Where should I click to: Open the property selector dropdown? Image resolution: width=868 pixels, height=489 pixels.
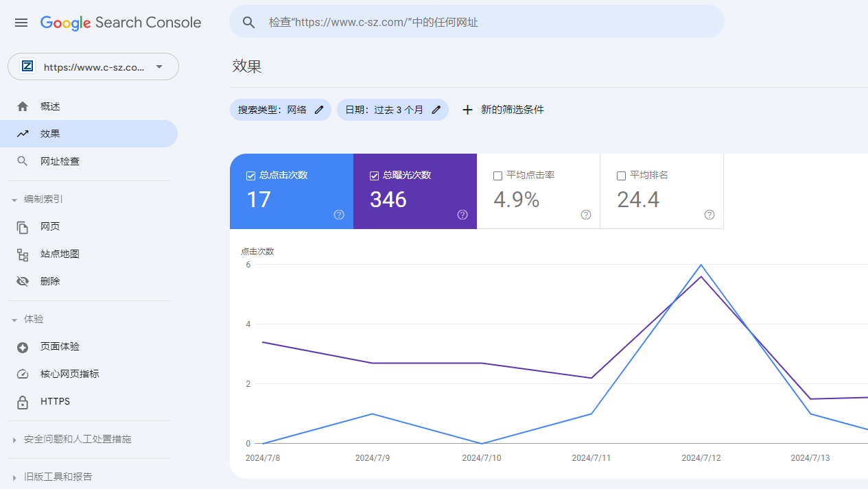coord(159,67)
